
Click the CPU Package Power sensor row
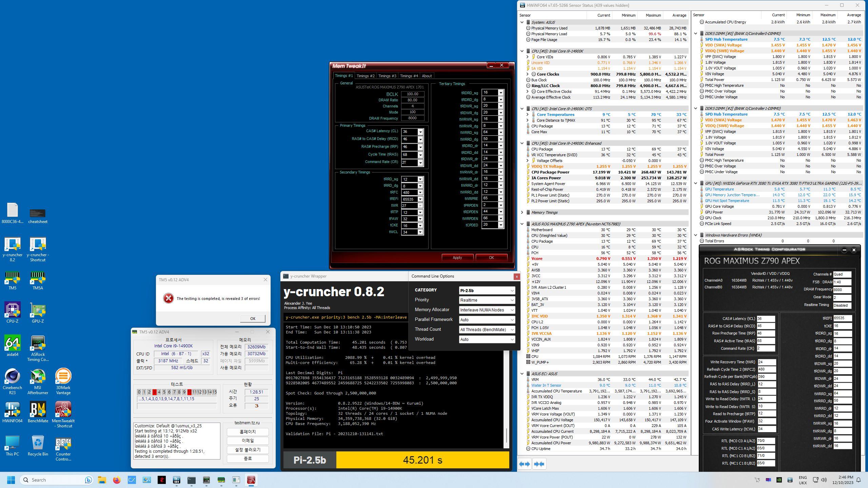tap(607, 172)
